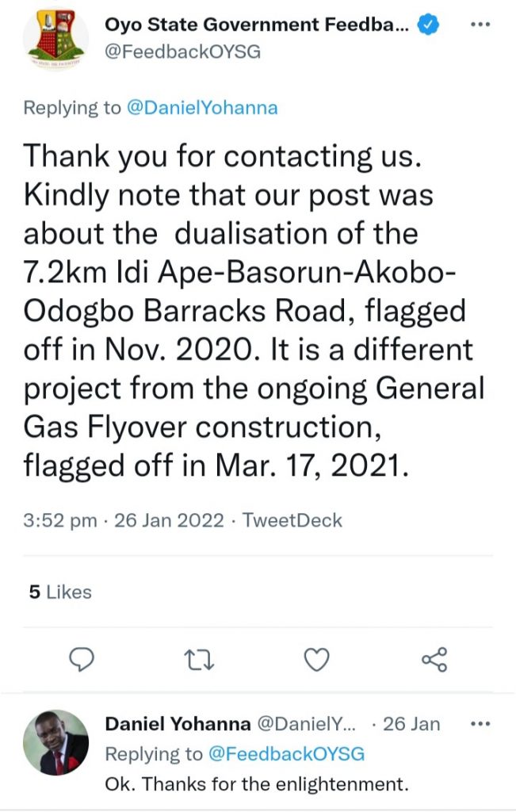Open Daniel Yohanna reply's three-dot menu
Viewport: 516px width, 812px height.
pos(480,724)
